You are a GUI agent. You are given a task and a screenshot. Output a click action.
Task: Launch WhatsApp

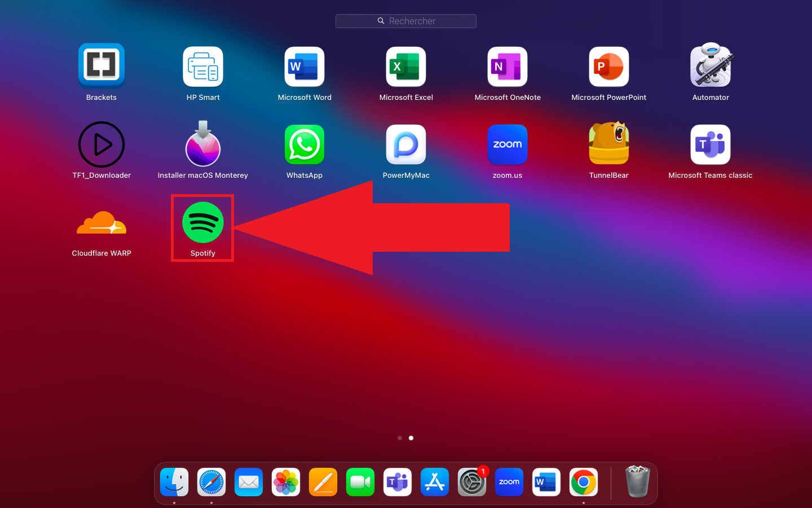[304, 144]
